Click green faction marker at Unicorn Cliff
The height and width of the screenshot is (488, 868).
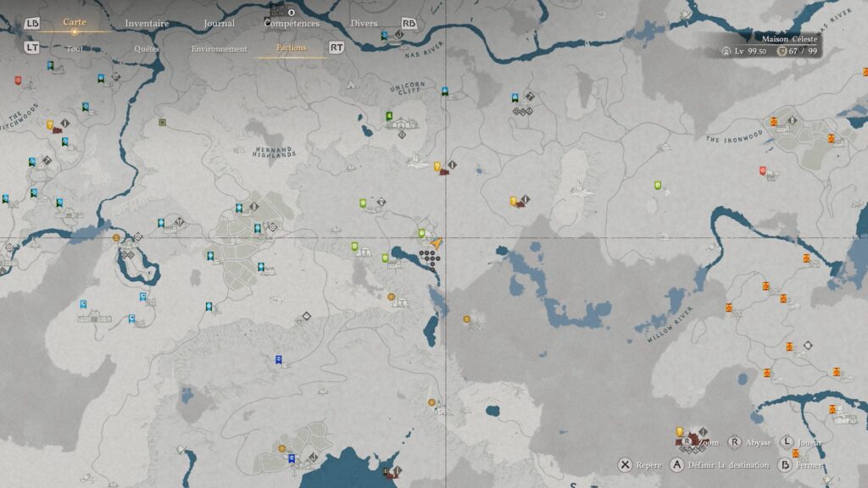pyautogui.click(x=389, y=116)
